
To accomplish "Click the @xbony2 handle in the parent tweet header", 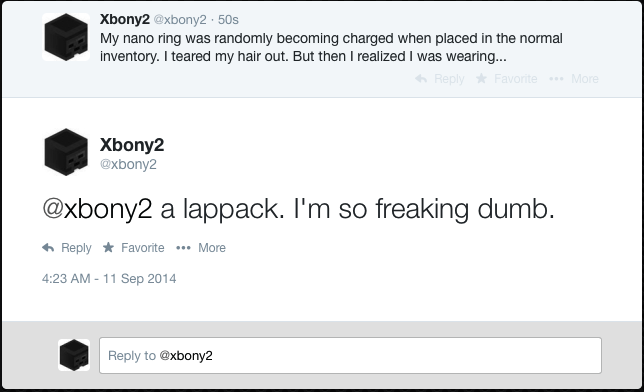I will [x=180, y=20].
